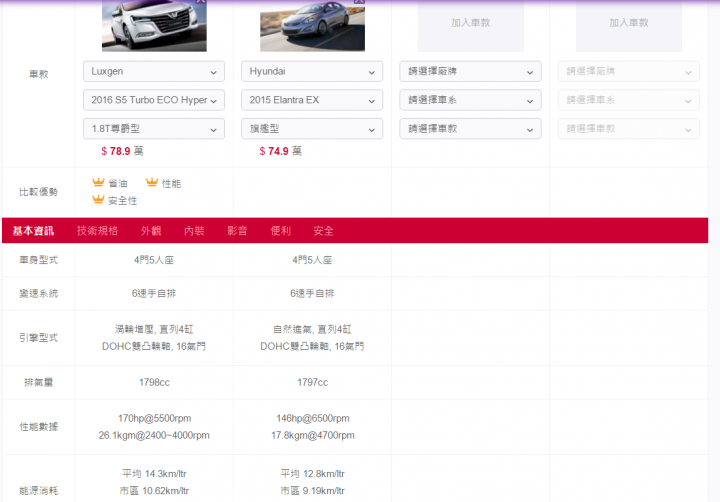Click the 26.1kgm@2400~4000rpm torque value
This screenshot has width=720, height=502.
(x=154, y=435)
